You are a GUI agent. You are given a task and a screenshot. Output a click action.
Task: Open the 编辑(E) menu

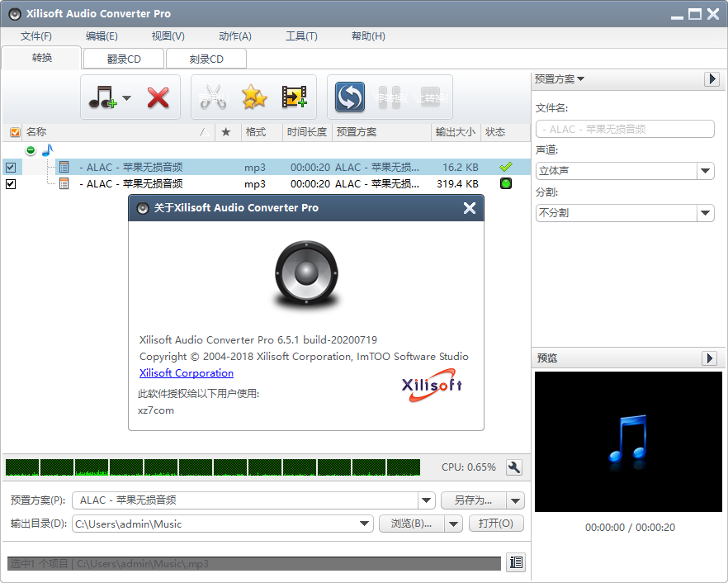click(102, 36)
